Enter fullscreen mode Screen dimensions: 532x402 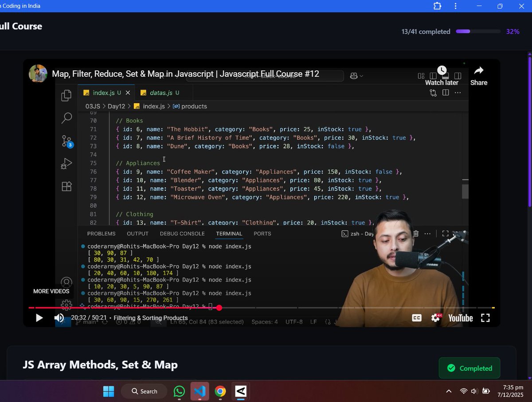tap(485, 318)
